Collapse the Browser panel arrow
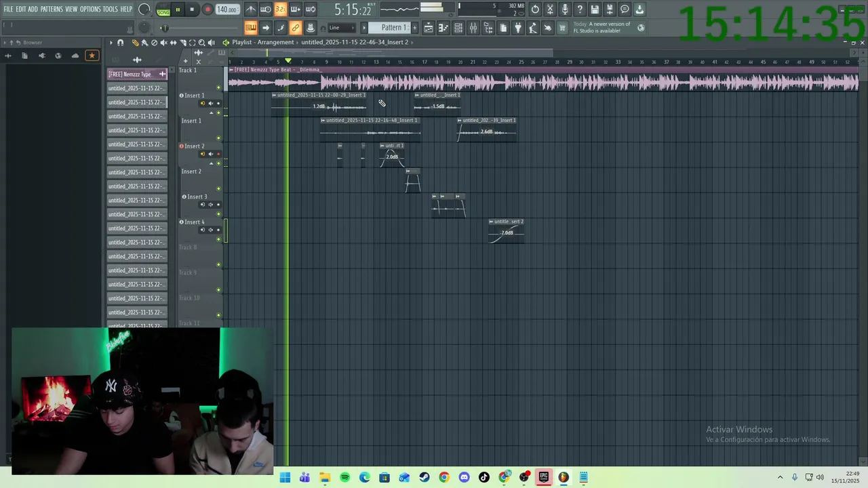This screenshot has width=868, height=488. [x=5, y=42]
